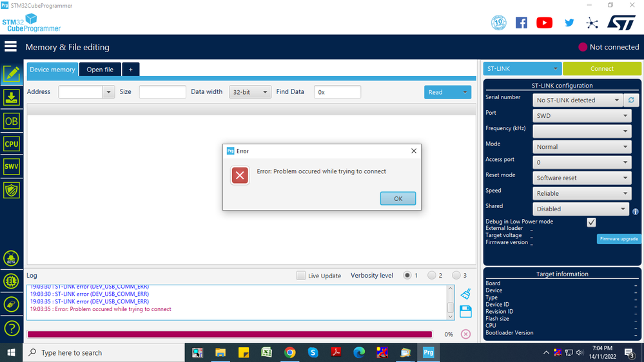The width and height of the screenshot is (644, 362).
Task: Click the Find Data input field
Action: (x=337, y=92)
